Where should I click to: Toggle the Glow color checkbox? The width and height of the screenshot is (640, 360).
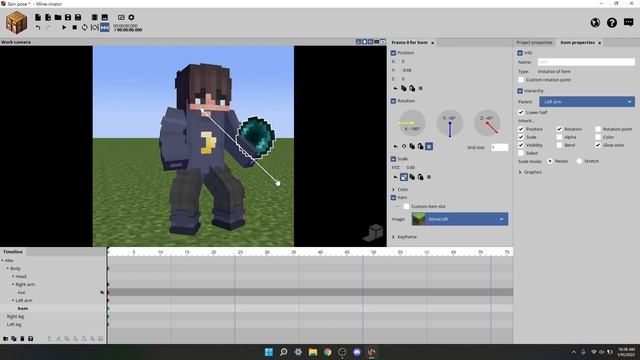(x=598, y=145)
